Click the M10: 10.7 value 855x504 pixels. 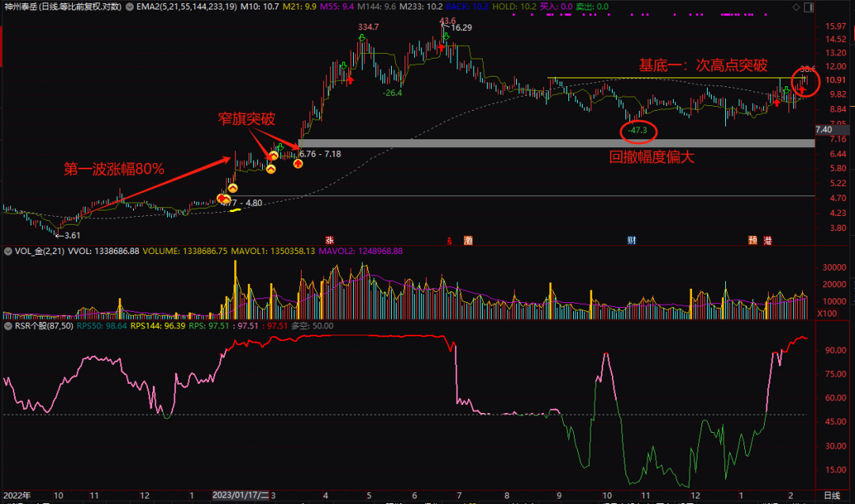coord(260,7)
